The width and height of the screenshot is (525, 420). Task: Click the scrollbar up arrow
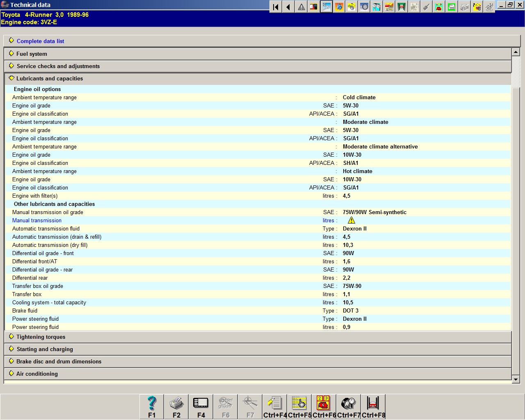[516, 52]
